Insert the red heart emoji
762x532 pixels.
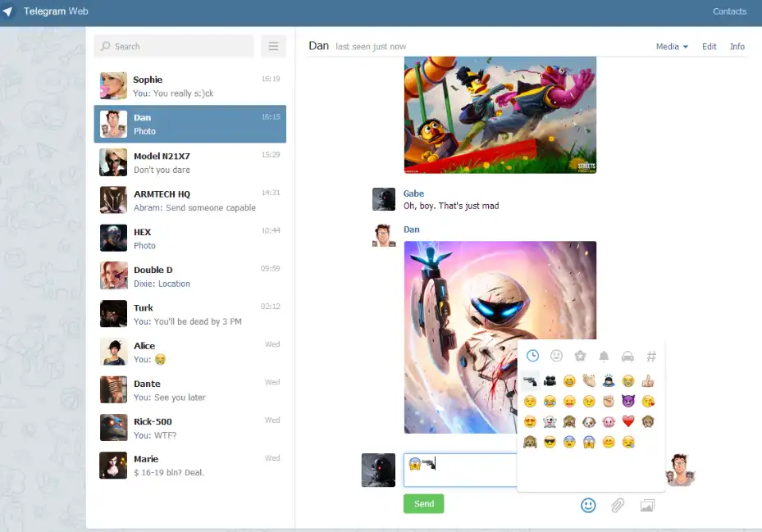628,421
